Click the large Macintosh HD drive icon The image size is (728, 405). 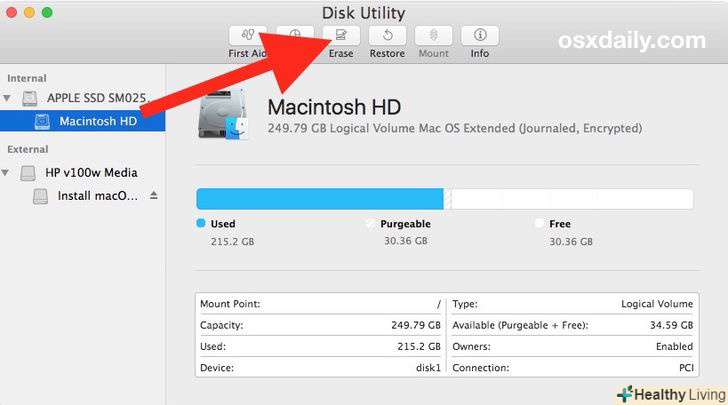pyautogui.click(x=224, y=118)
